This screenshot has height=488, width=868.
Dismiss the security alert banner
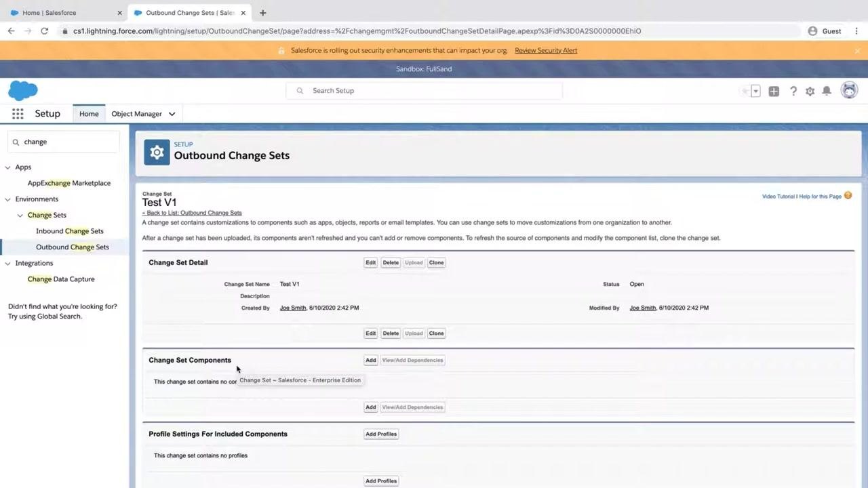857,50
